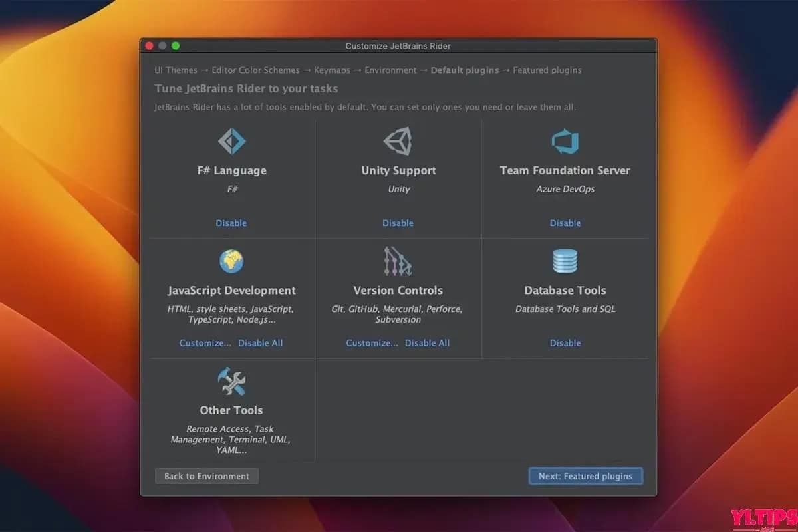
Task: Disable the Database Tools plugin
Action: tap(565, 342)
